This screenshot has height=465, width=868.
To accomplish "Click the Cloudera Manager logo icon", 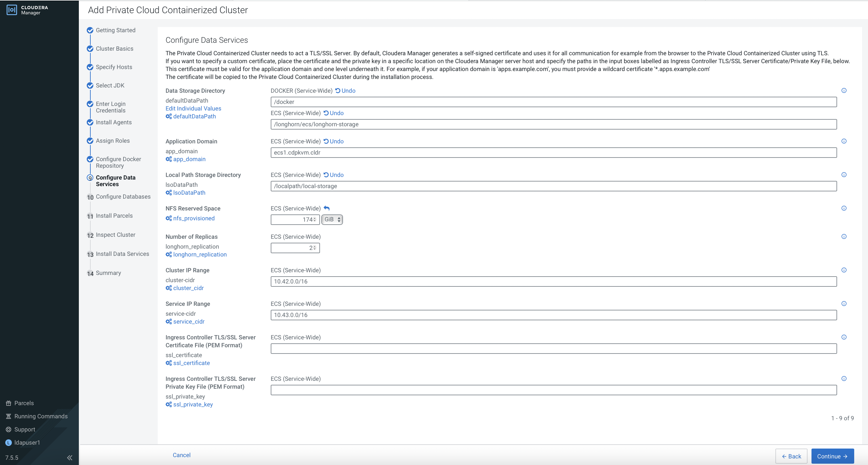I will [x=12, y=10].
